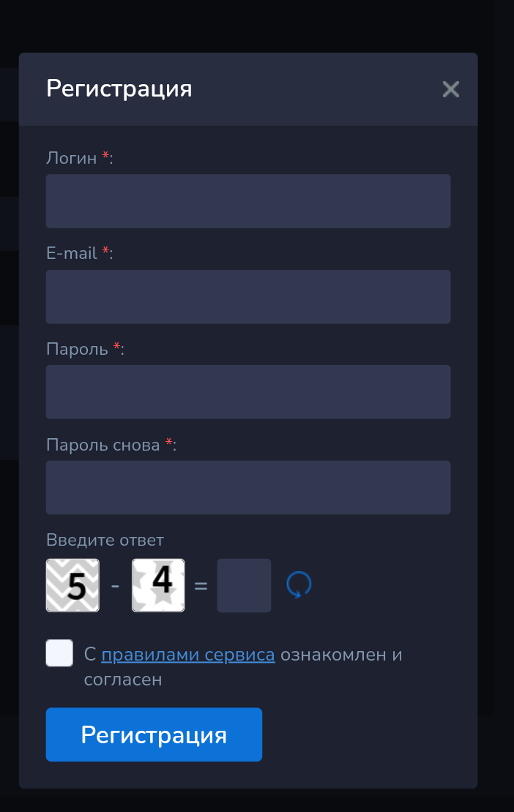Click the captcha image showing 5
Screen dimensions: 514x812
tap(72, 585)
